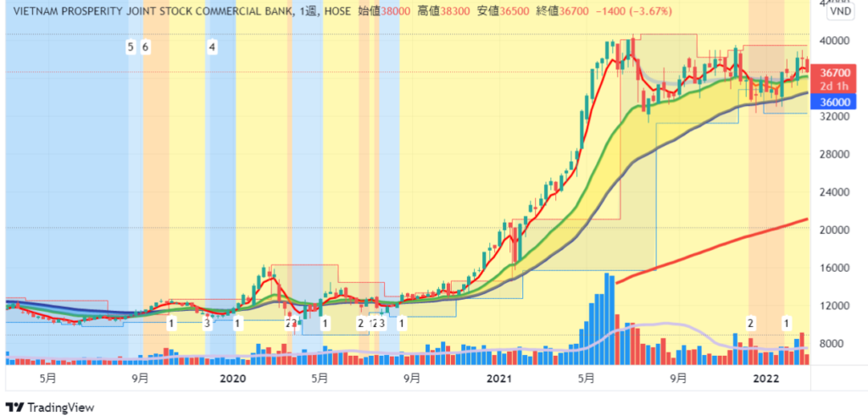This screenshot has height=416, width=868.
Task: Click the 28000 price axis label
Action: click(x=835, y=154)
